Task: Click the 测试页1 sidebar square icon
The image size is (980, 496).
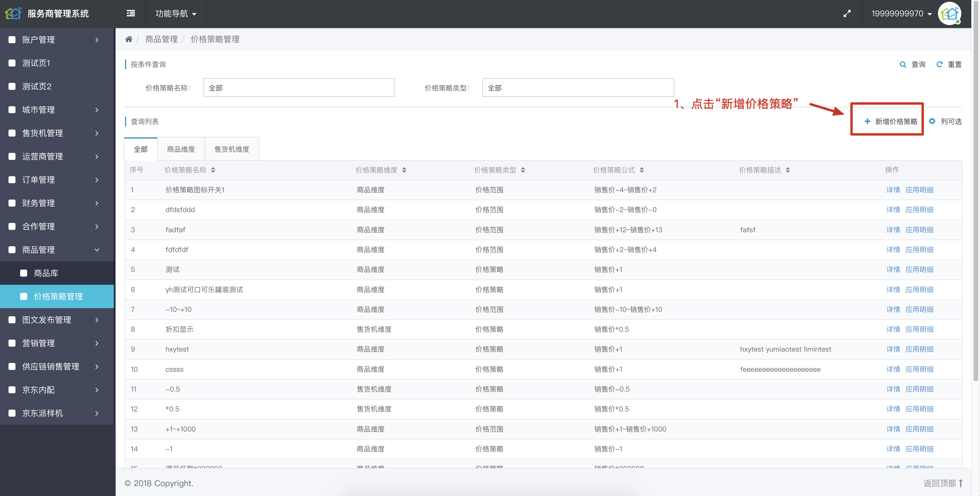Action: pos(12,63)
